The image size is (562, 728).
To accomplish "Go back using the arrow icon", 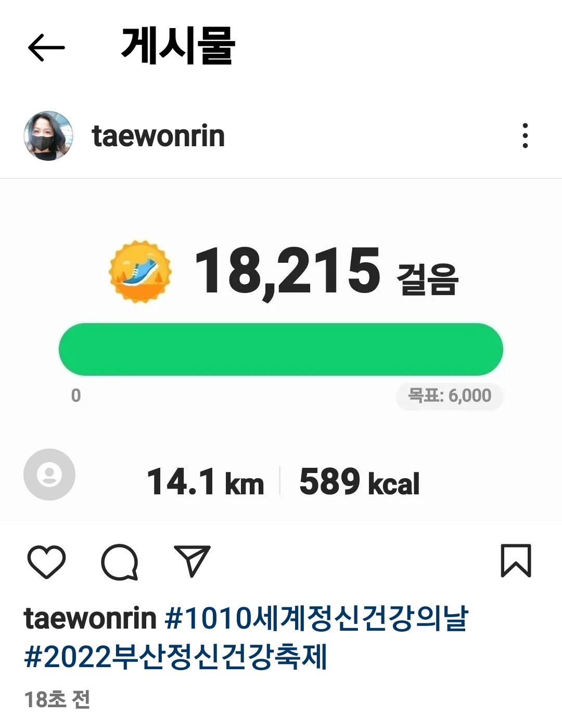I will pyautogui.click(x=46, y=47).
